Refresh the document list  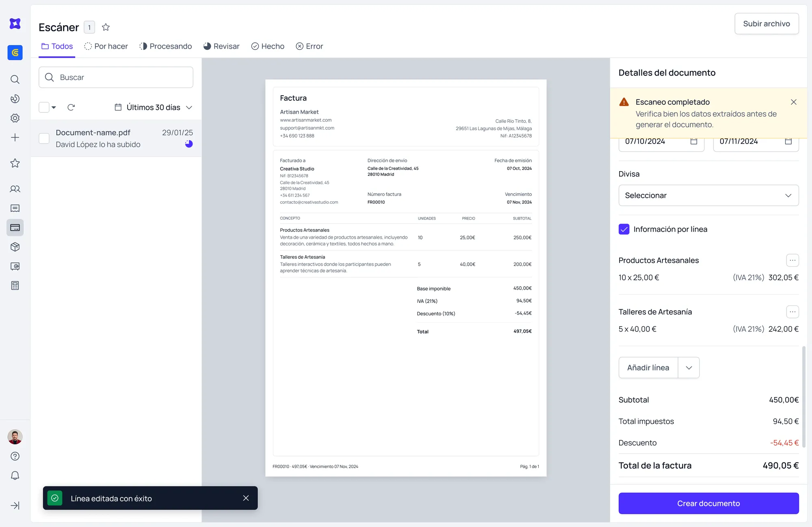(71, 108)
